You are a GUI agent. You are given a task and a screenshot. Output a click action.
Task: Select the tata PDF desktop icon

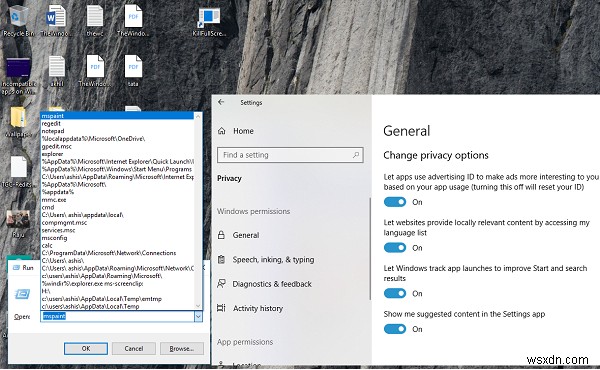133,71
